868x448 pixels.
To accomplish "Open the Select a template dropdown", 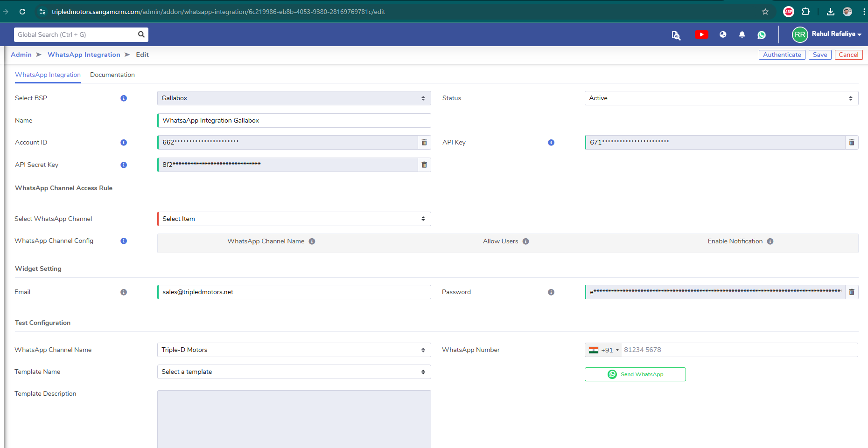I will click(x=294, y=372).
